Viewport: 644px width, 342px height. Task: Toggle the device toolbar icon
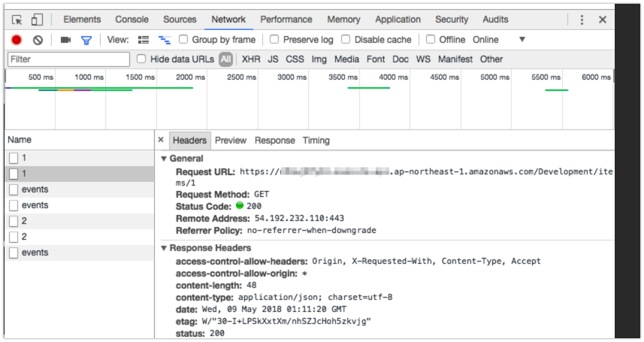(37, 20)
